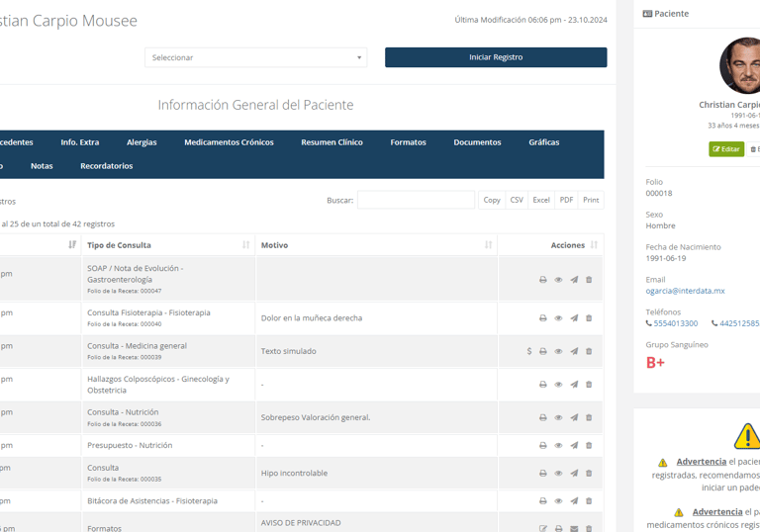Copy the table with Copy button
The height and width of the screenshot is (532, 760).
[x=492, y=200]
